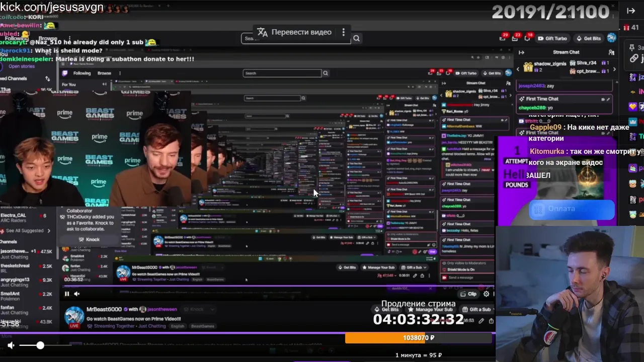Click Manage Your Sub in the second nested window
The height and width of the screenshot is (362, 644).
(x=378, y=267)
